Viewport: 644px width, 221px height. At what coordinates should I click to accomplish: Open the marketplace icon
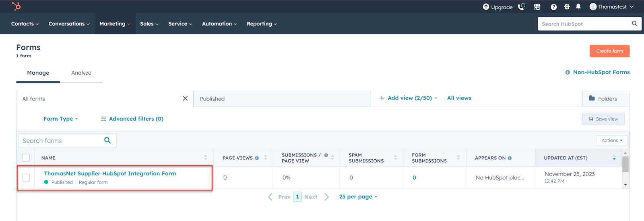click(537, 7)
